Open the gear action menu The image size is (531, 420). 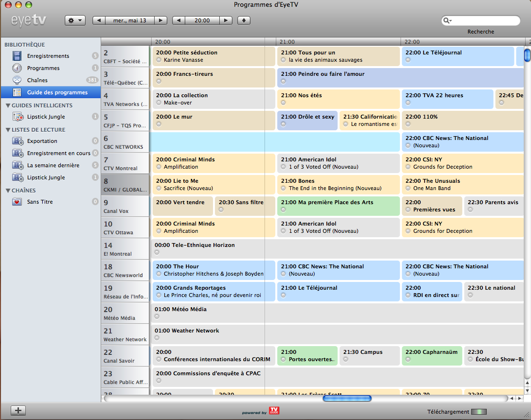point(75,20)
